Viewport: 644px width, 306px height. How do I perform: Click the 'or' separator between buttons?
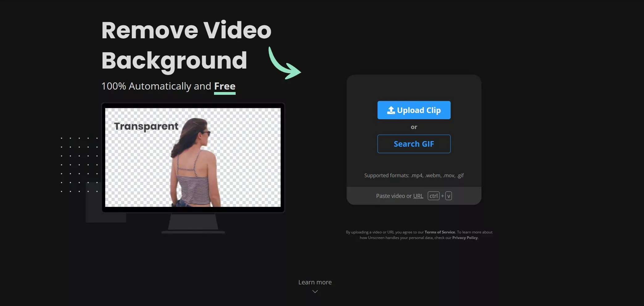click(414, 127)
